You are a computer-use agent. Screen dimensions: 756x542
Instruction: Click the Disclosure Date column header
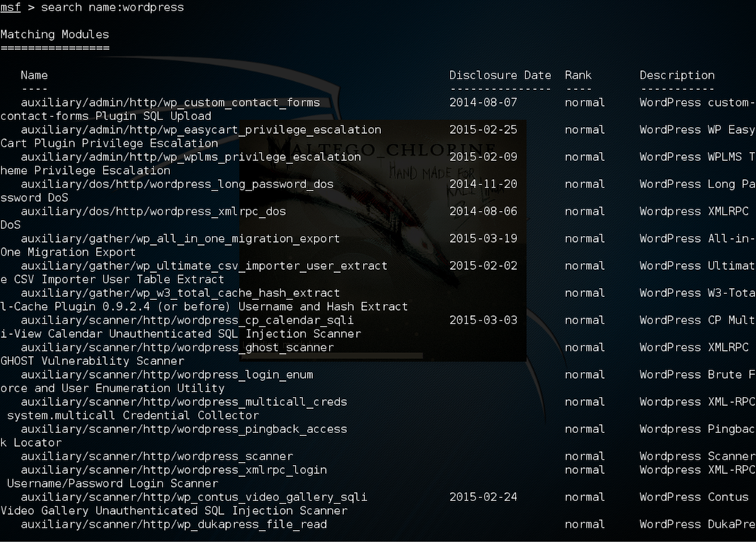500,76
